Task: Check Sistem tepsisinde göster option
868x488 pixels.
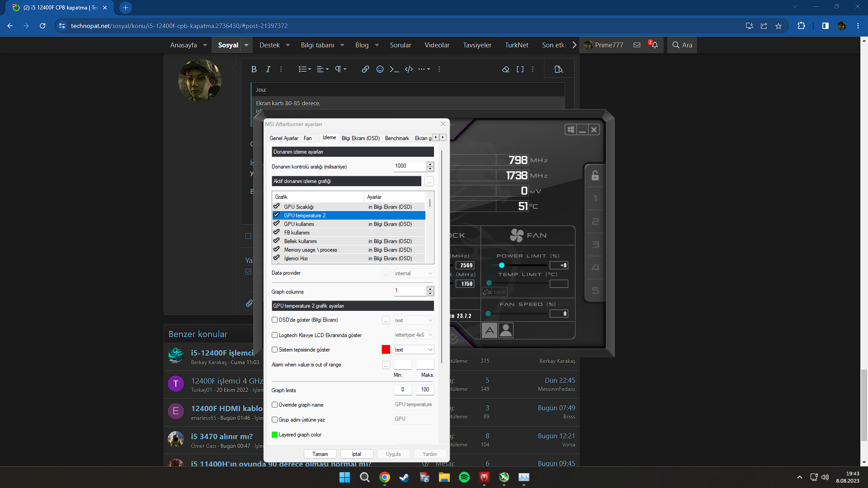Action: (274, 350)
